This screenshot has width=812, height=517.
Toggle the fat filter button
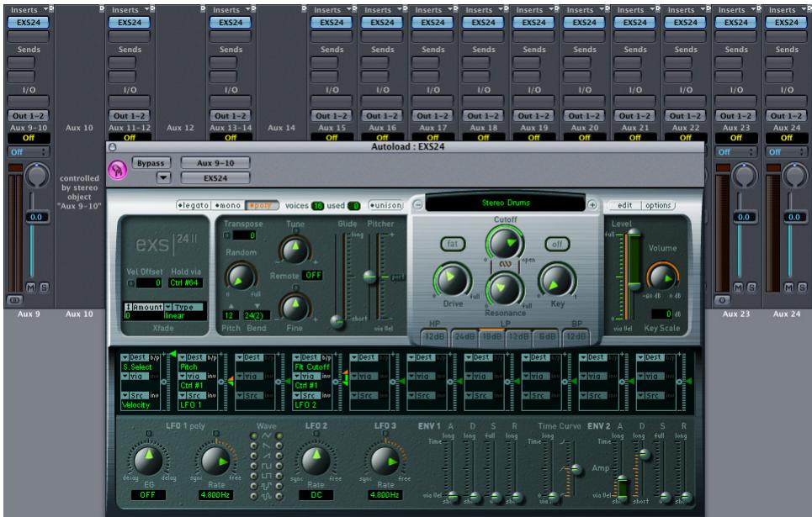[453, 244]
